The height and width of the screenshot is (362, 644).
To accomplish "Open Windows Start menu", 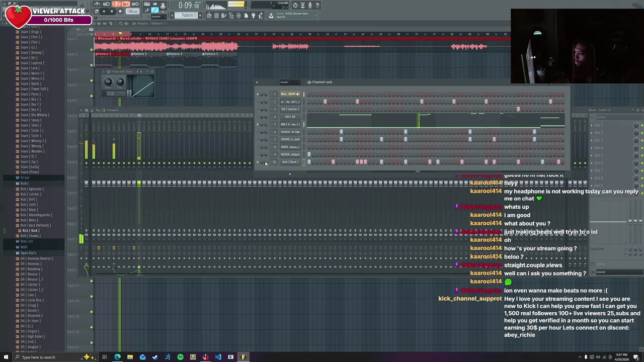I will [6, 357].
